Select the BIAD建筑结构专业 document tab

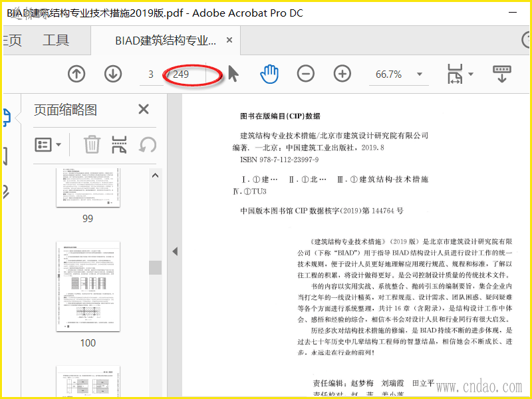coord(166,41)
